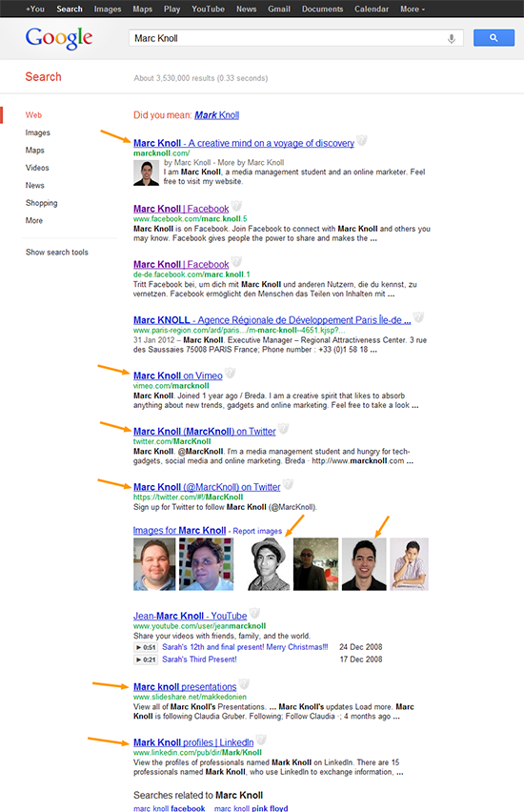Open the More dropdown in top bar
The height and width of the screenshot is (812, 524).
(413, 9)
